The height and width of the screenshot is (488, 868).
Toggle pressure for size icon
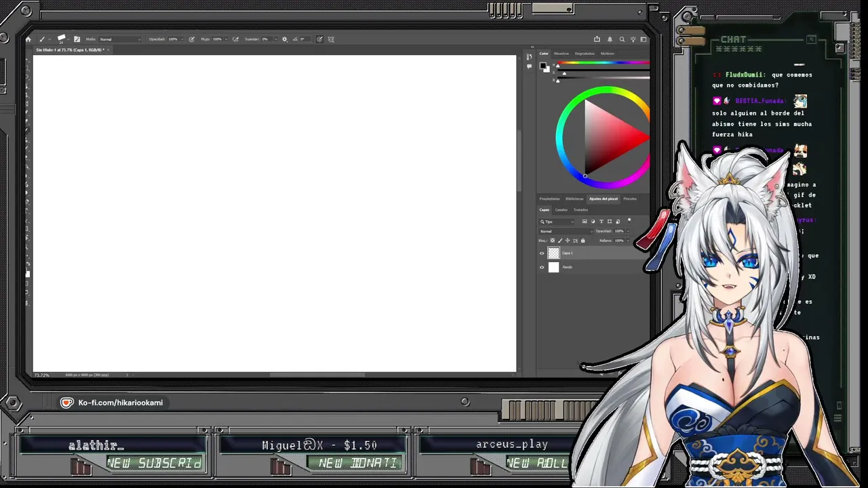[x=319, y=39]
